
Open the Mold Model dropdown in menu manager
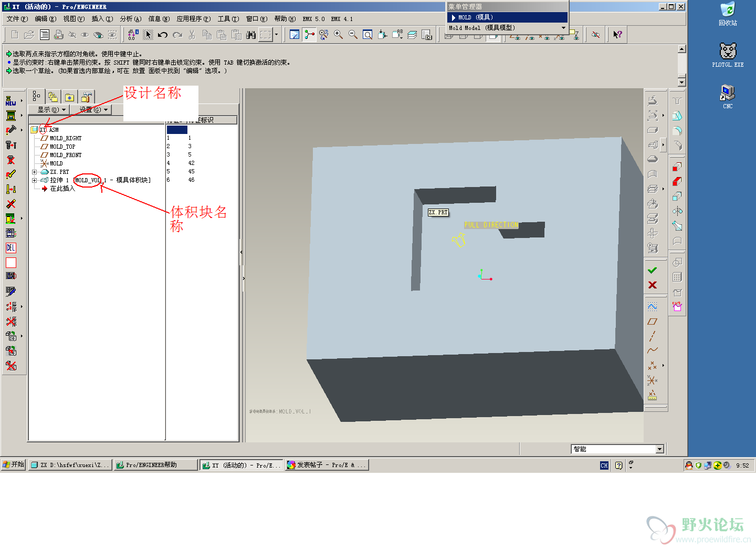[507, 28]
